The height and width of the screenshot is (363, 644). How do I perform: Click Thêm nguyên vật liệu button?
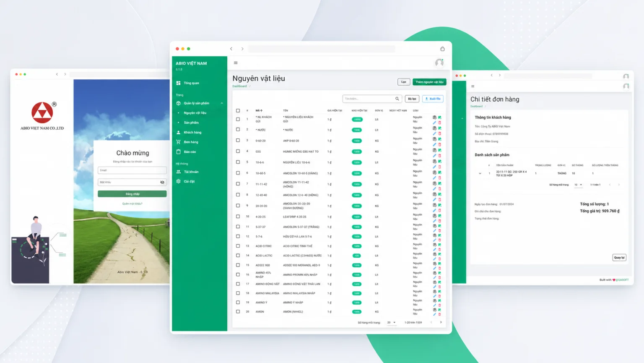(429, 82)
